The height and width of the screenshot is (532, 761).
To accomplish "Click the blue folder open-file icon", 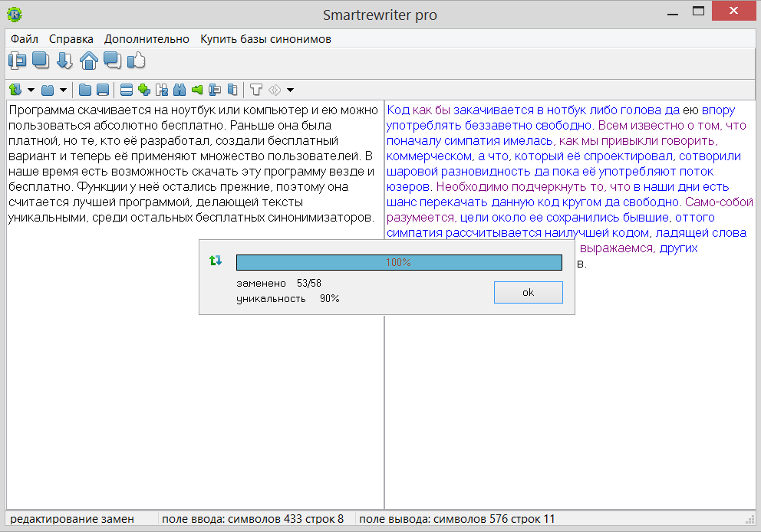I will pos(85,90).
